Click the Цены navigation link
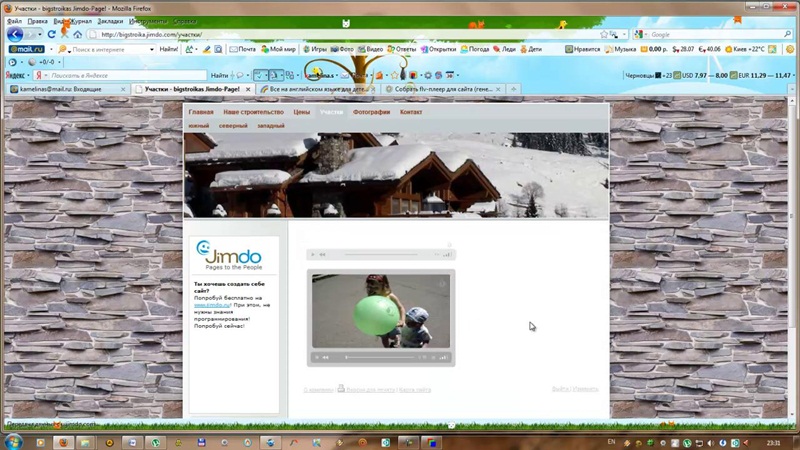Viewport: 800px width, 450px height. coord(302,112)
